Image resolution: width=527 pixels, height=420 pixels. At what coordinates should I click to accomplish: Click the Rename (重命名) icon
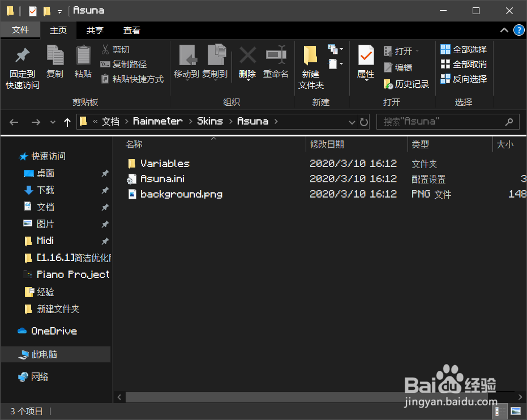tap(276, 55)
